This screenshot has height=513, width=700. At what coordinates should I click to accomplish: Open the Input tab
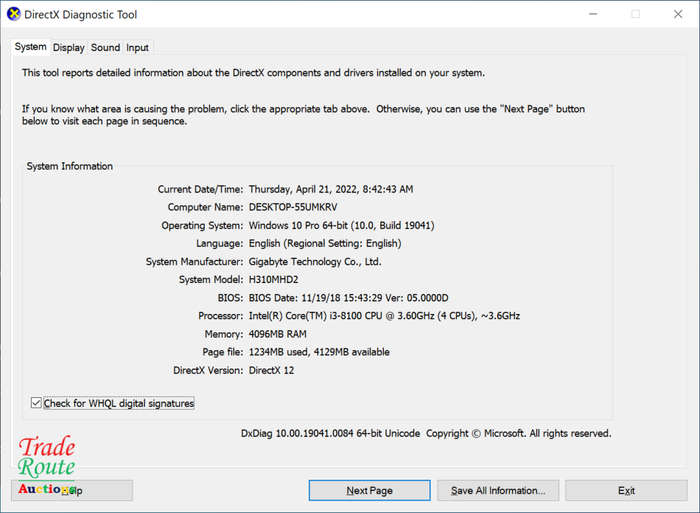click(137, 48)
